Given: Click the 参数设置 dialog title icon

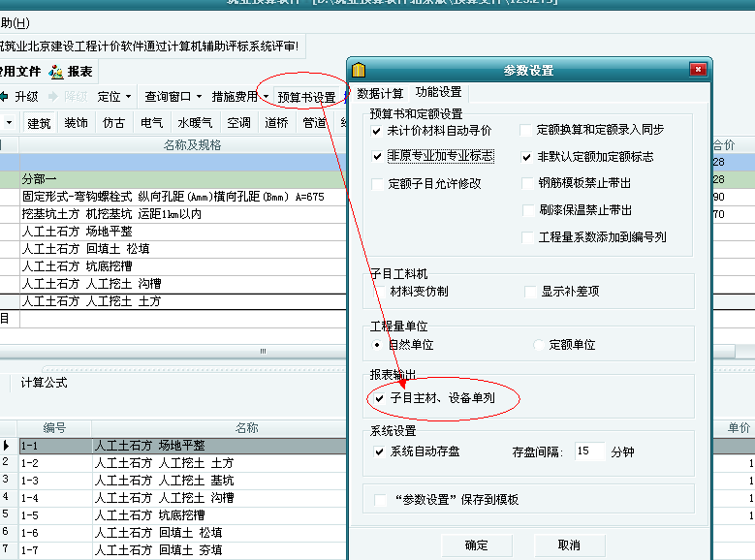Looking at the screenshot, I should (x=358, y=70).
